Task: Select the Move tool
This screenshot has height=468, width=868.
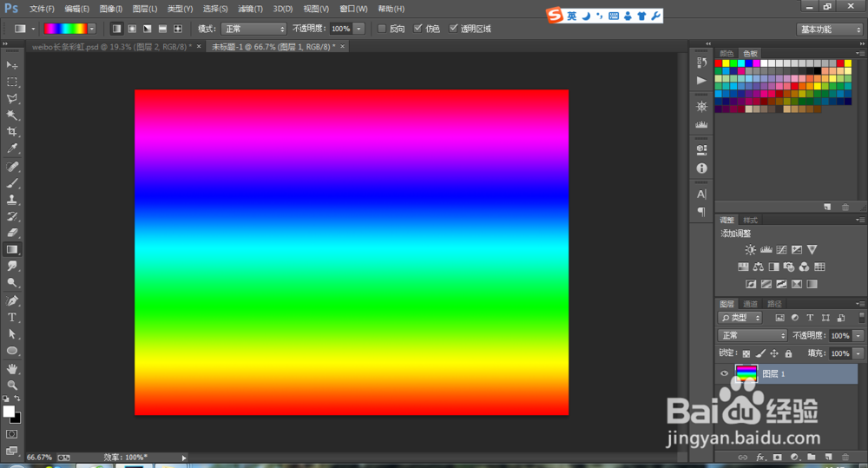Action: tap(11, 65)
